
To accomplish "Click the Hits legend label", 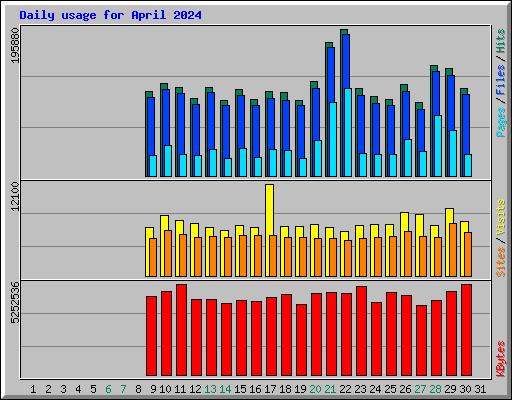I will coord(501,41).
